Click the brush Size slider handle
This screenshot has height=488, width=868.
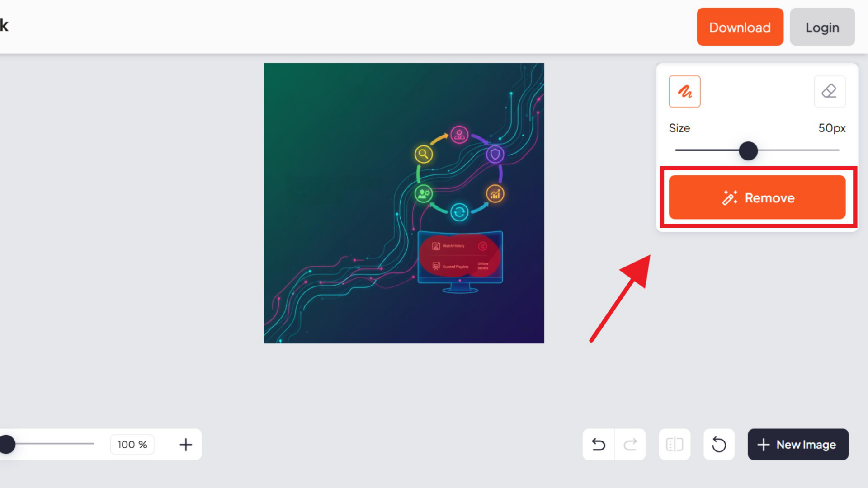pyautogui.click(x=748, y=151)
